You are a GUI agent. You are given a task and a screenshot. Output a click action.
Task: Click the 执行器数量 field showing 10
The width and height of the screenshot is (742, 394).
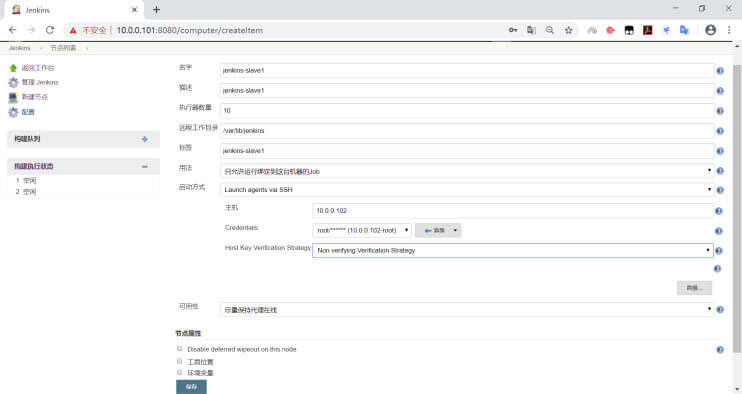(x=467, y=111)
